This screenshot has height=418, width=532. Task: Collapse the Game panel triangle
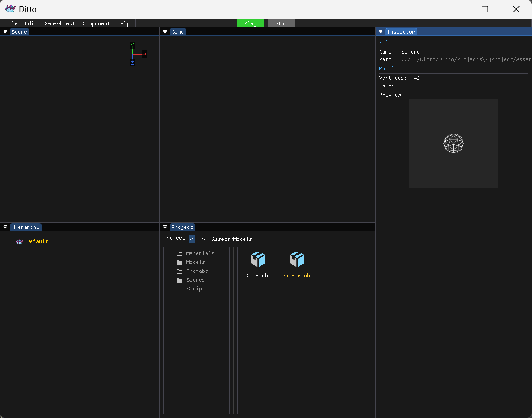click(x=165, y=32)
